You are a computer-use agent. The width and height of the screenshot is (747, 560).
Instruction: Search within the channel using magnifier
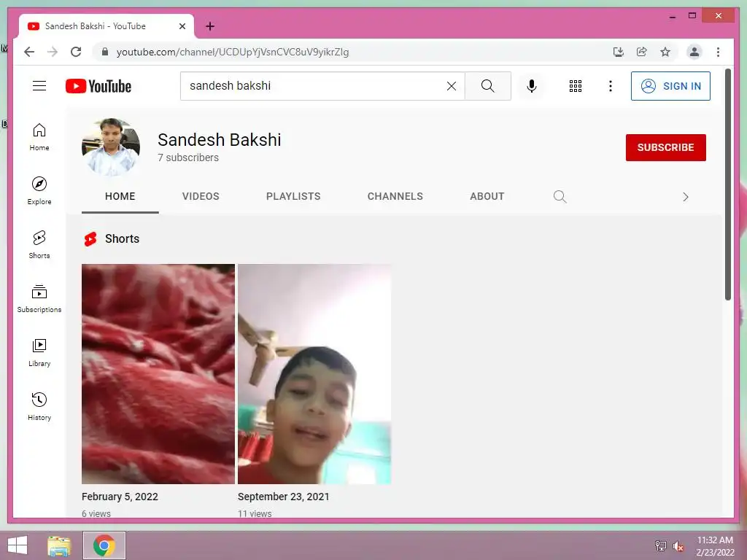pyautogui.click(x=560, y=196)
